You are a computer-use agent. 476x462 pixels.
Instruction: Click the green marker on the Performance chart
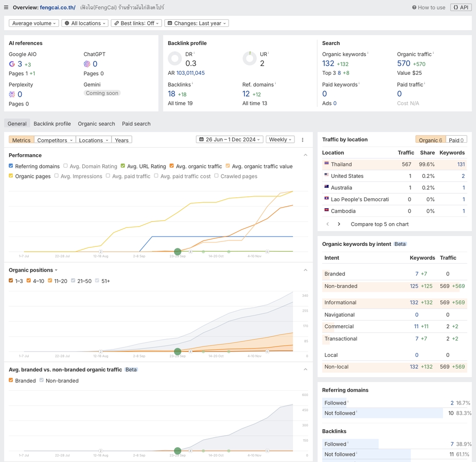tap(178, 252)
